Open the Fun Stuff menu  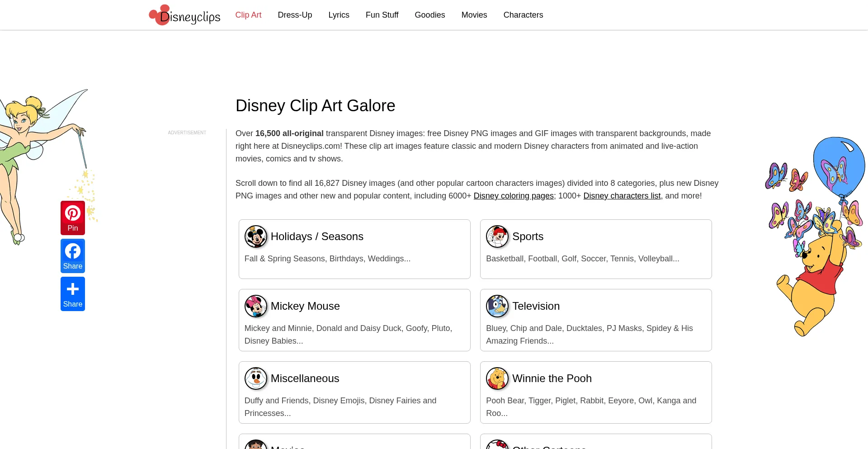pyautogui.click(x=382, y=15)
